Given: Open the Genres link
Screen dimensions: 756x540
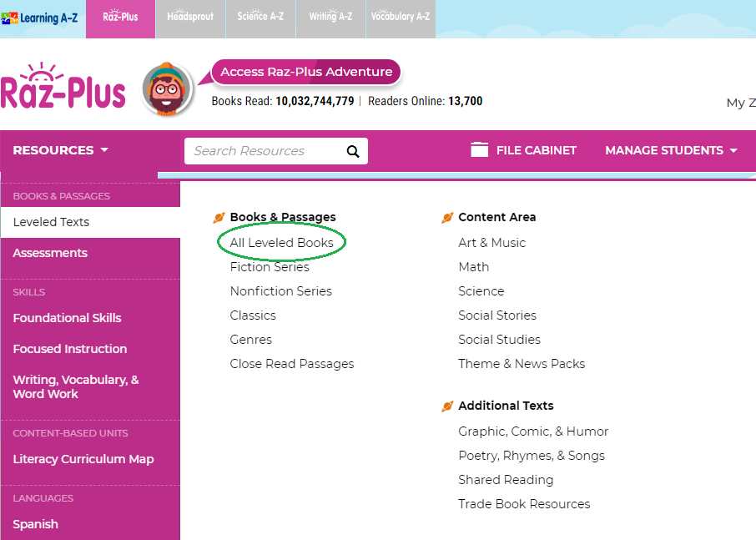Looking at the screenshot, I should pos(250,340).
